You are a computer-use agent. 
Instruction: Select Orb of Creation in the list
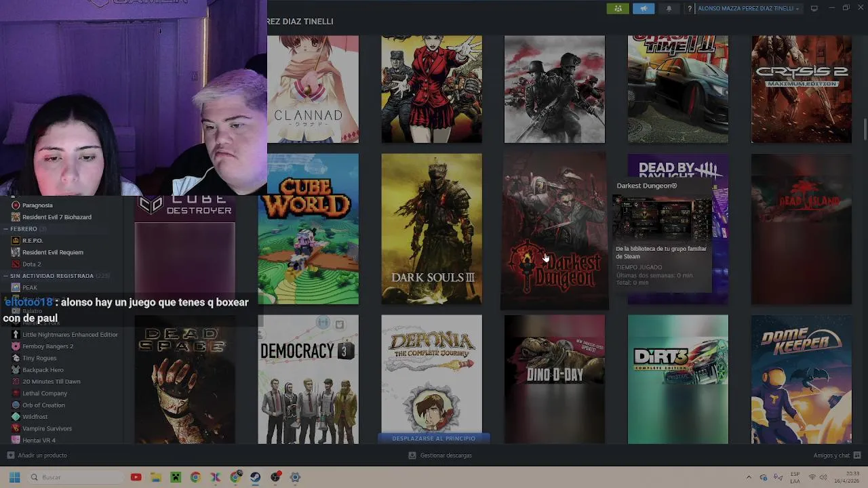[x=43, y=405]
